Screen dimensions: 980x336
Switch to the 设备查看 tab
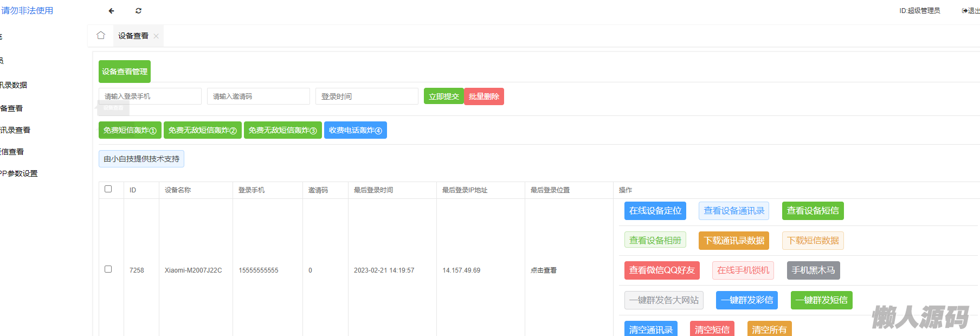pos(133,36)
